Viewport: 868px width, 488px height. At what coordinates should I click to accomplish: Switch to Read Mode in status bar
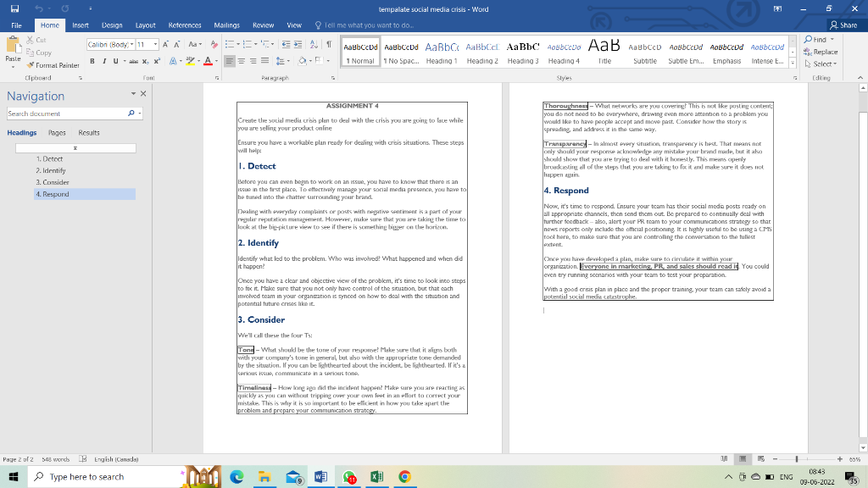tap(722, 457)
